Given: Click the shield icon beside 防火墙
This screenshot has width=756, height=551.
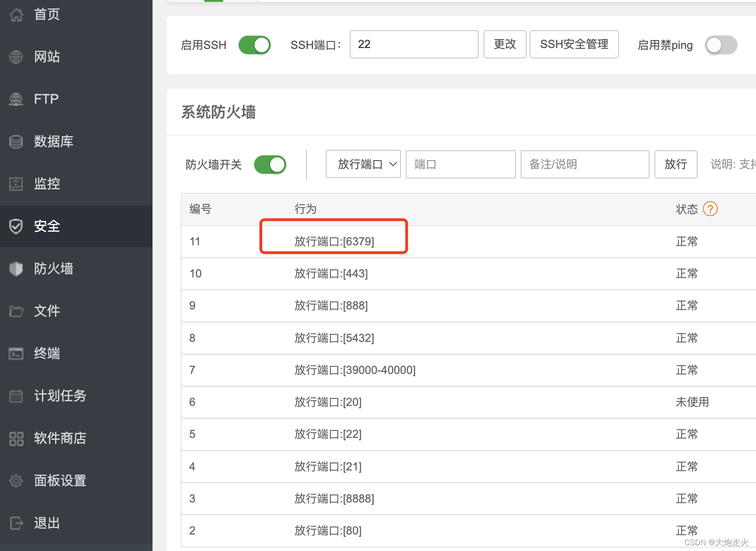Looking at the screenshot, I should click(16, 269).
